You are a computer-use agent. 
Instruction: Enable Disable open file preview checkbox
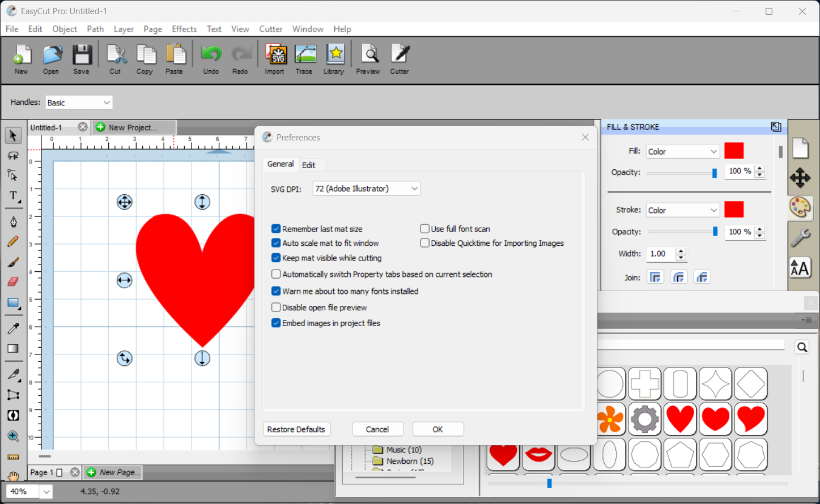tap(276, 307)
